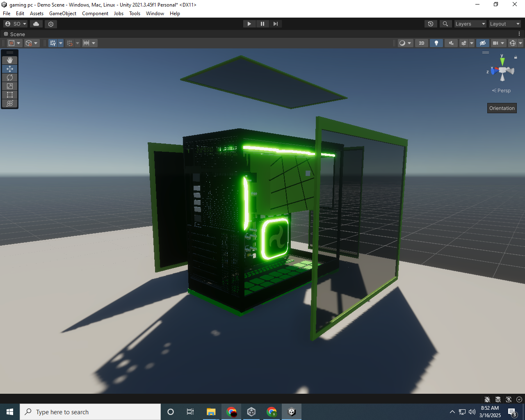
Task: Toggle Persp perspective projection label
Action: (501, 91)
